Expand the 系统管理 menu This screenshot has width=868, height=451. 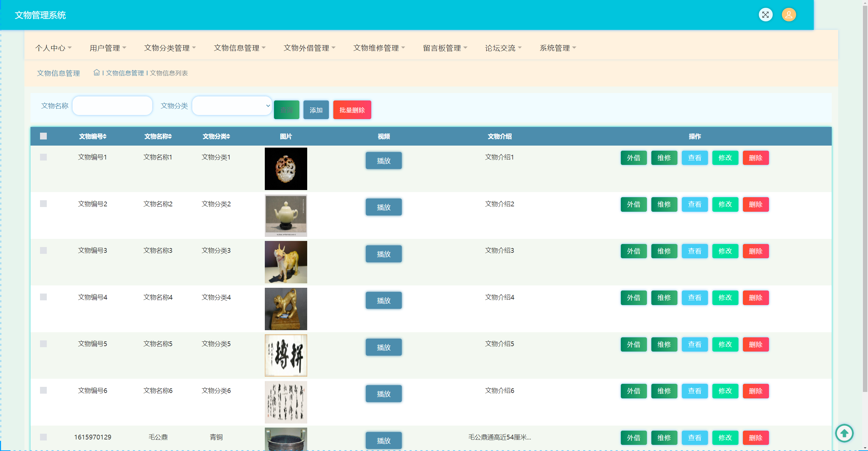pos(558,48)
